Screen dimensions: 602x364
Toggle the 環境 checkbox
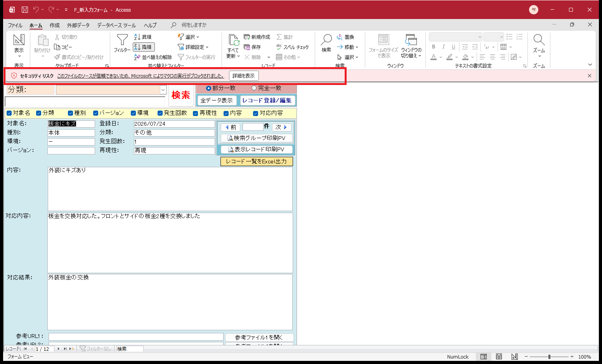[133, 113]
